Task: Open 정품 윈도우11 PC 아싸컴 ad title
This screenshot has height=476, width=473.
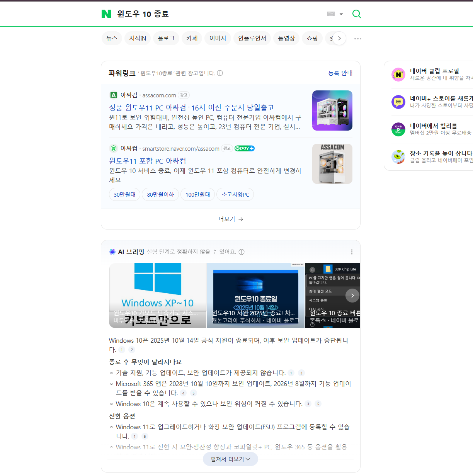Action: click(x=191, y=107)
